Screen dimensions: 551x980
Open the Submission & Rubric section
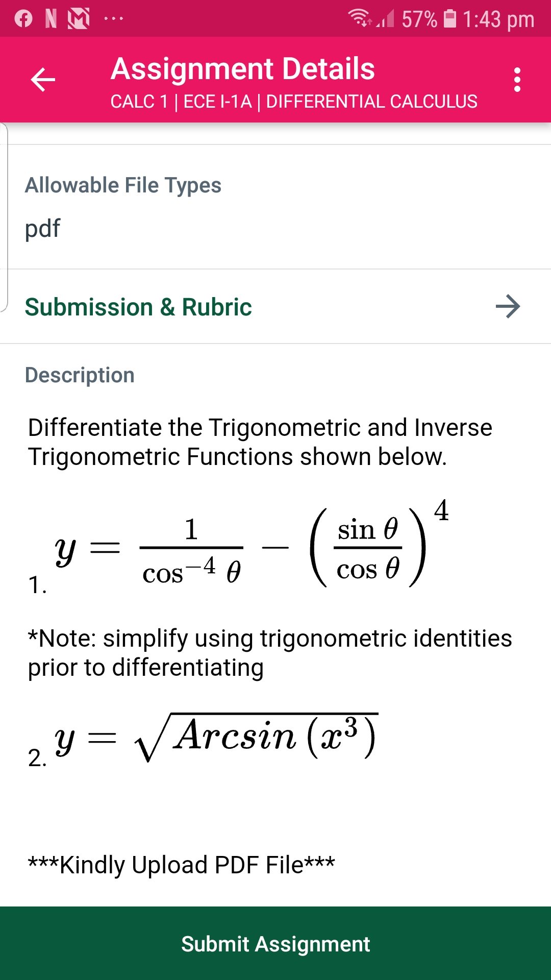(x=138, y=306)
